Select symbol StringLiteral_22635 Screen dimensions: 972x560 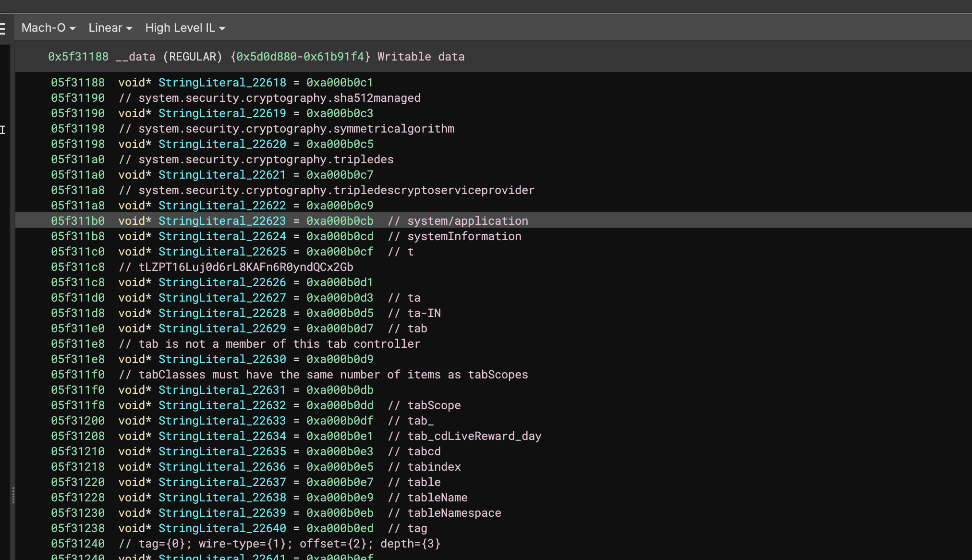coord(222,451)
